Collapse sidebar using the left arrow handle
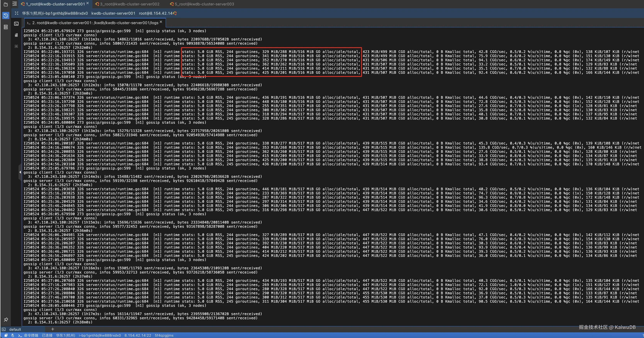This screenshot has height=338, width=644. (20, 172)
